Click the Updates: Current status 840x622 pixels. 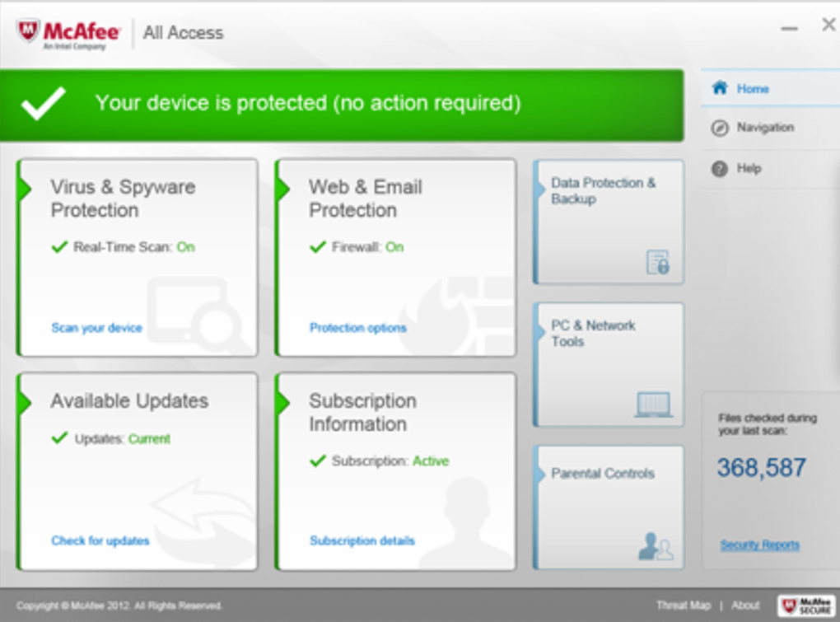122,439
